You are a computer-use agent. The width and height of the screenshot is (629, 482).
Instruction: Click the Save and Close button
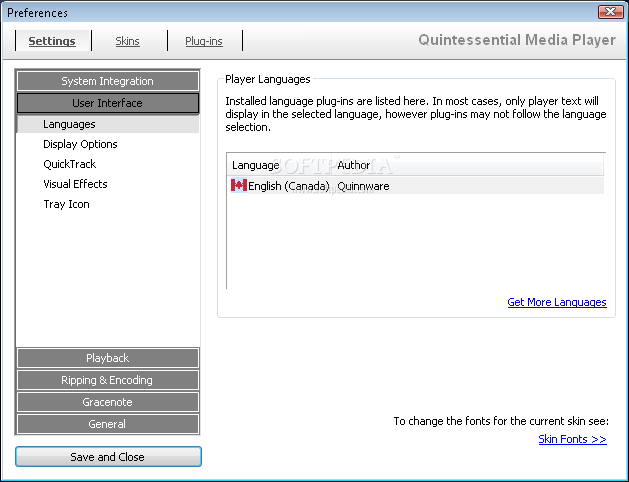[x=108, y=457]
